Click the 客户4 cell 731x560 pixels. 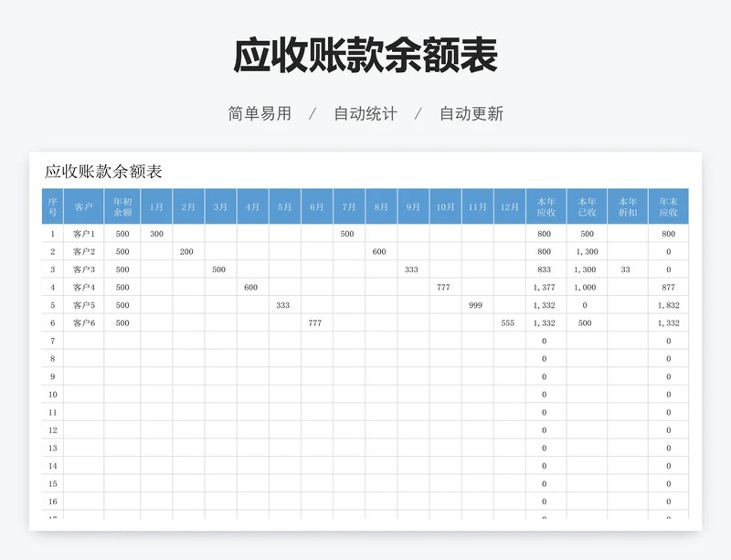[84, 287]
